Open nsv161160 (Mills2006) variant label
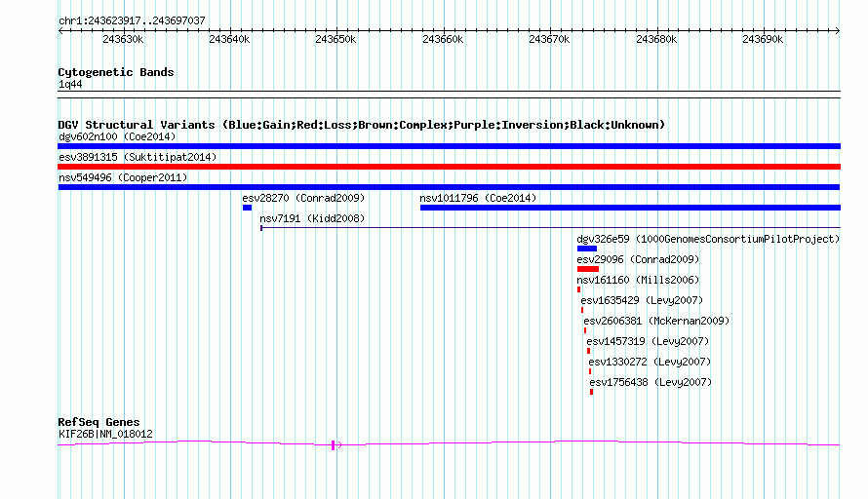This screenshot has height=499, width=868. [x=638, y=280]
